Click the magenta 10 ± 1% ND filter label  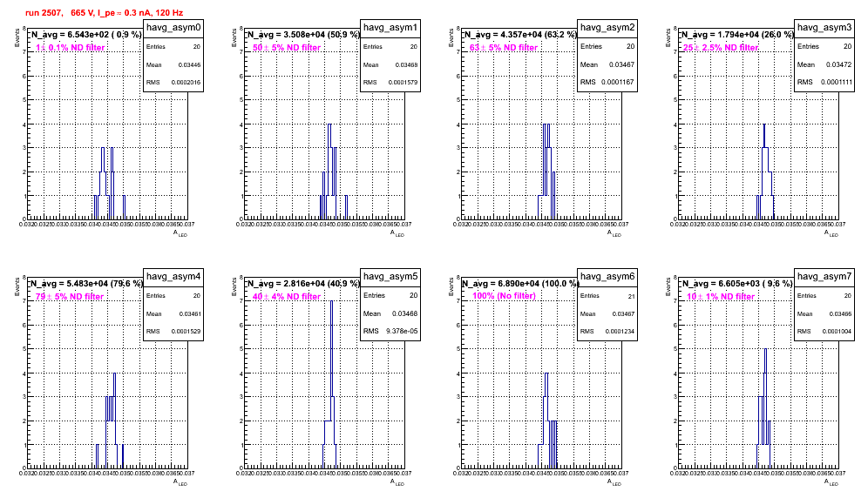721,297
